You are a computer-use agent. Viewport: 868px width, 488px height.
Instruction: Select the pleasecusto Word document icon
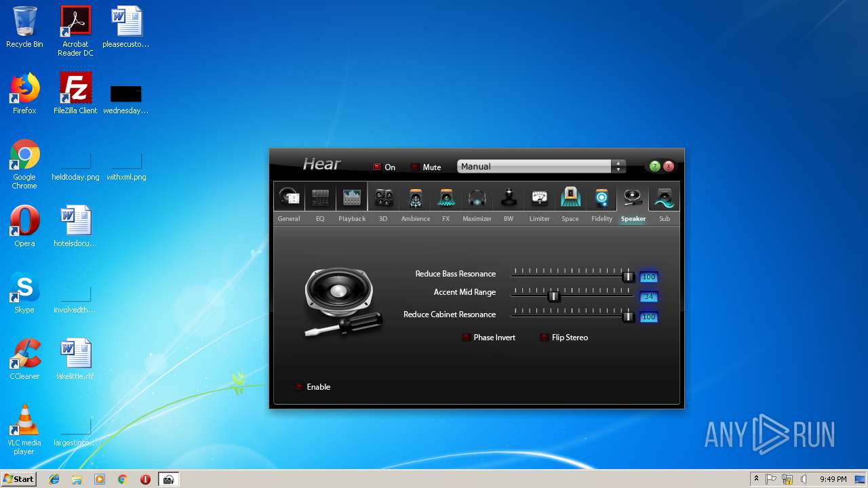pyautogui.click(x=126, y=27)
